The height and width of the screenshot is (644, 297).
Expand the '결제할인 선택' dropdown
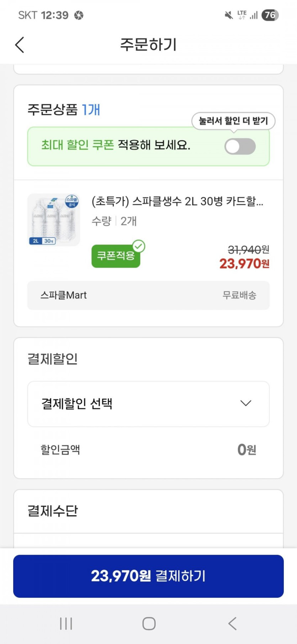coord(148,404)
